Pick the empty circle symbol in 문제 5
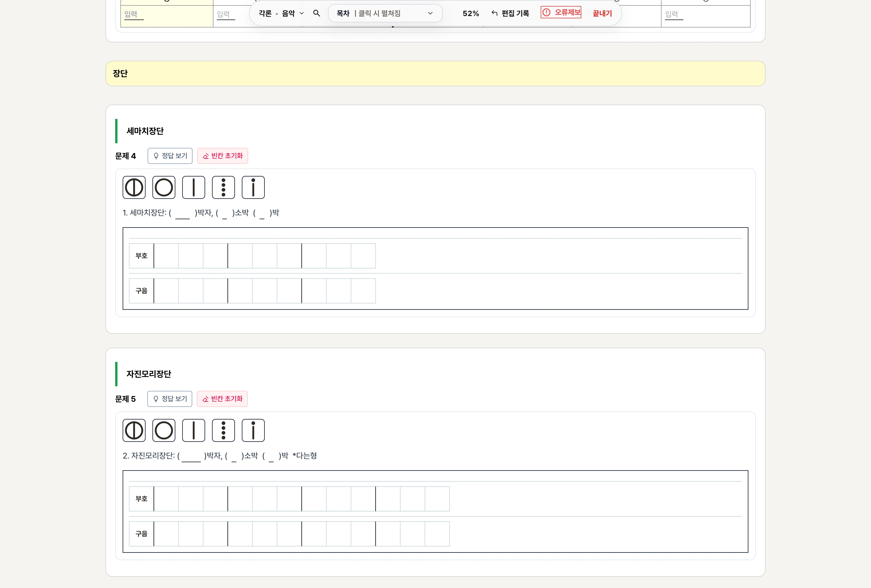871x588 pixels. click(164, 430)
